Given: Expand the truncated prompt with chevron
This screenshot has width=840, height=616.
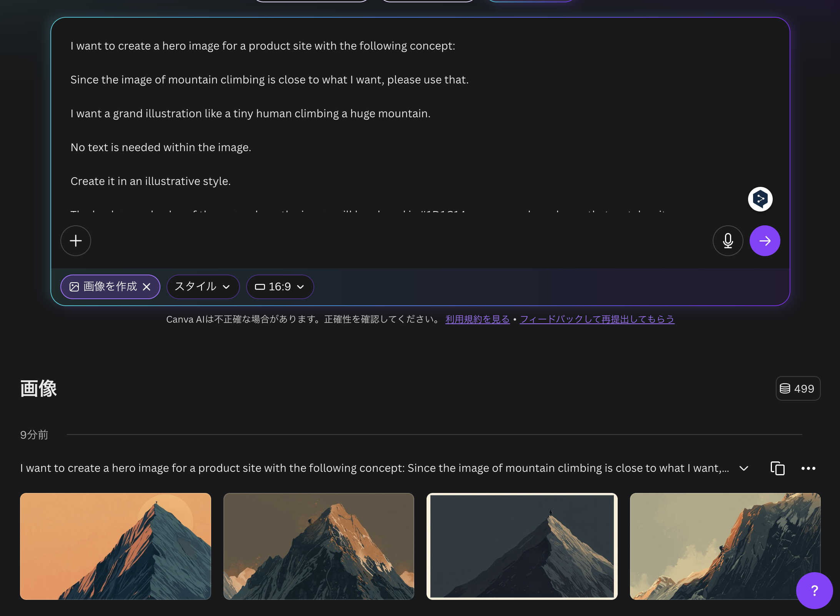Looking at the screenshot, I should 744,468.
